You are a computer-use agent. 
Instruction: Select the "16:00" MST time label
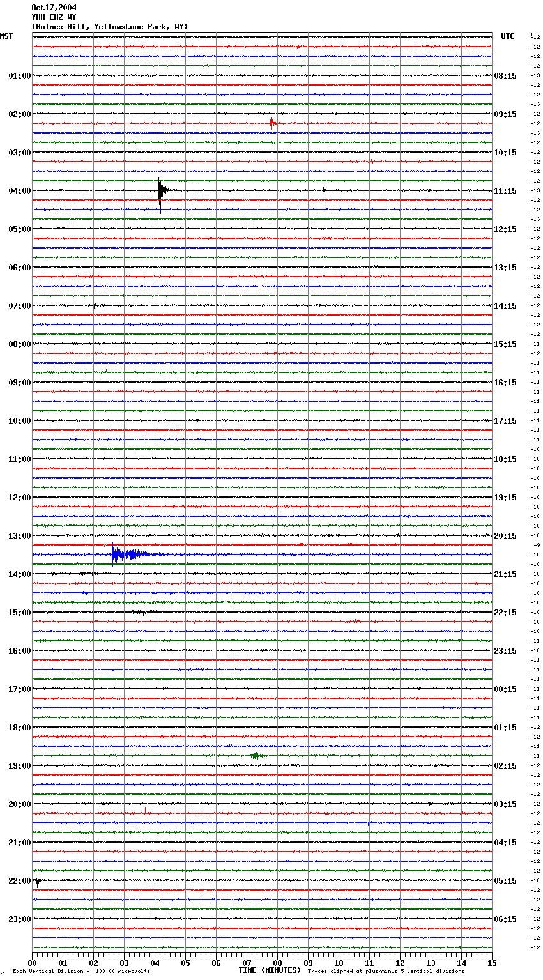pos(20,651)
